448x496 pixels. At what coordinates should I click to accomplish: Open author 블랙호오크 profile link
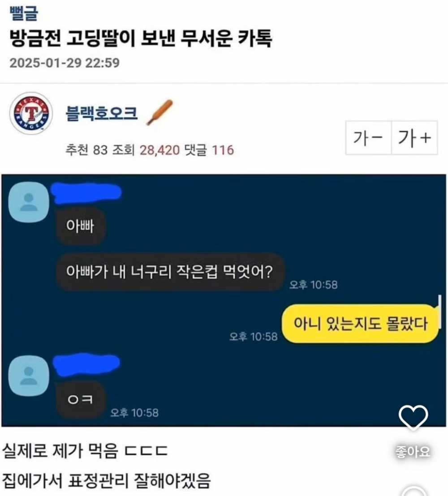point(101,113)
